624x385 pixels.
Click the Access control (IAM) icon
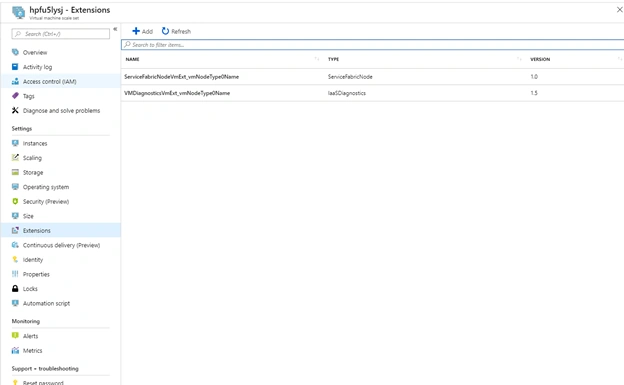[x=15, y=81]
